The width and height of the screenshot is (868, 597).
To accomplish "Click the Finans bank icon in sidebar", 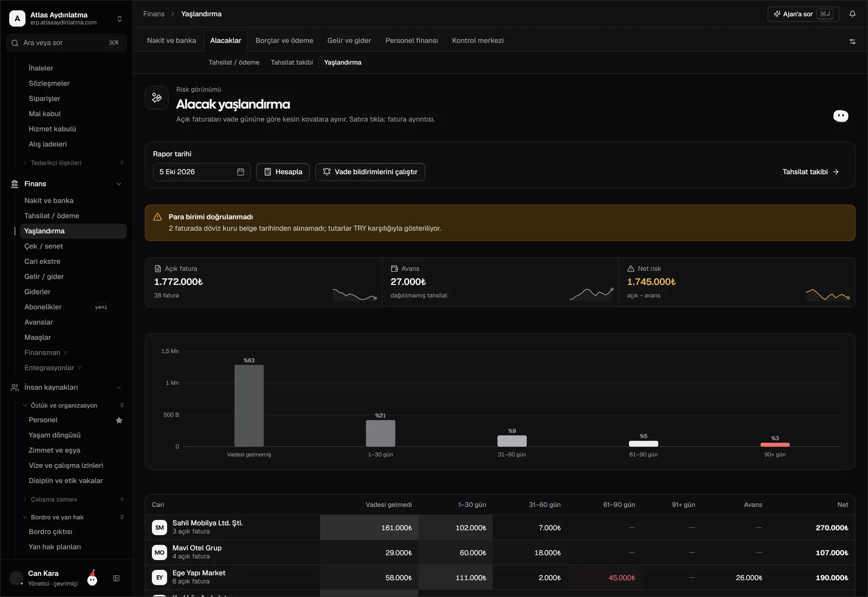I will (x=15, y=184).
